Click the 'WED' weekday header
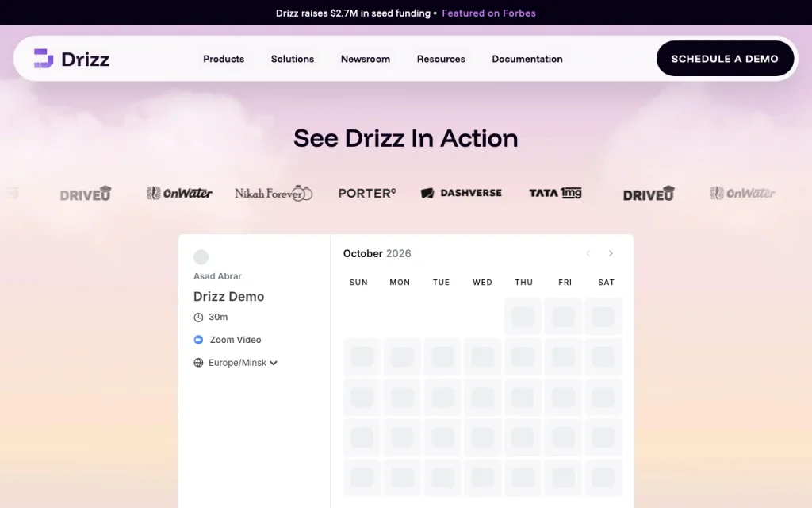Image resolution: width=812 pixels, height=508 pixels. click(x=483, y=283)
